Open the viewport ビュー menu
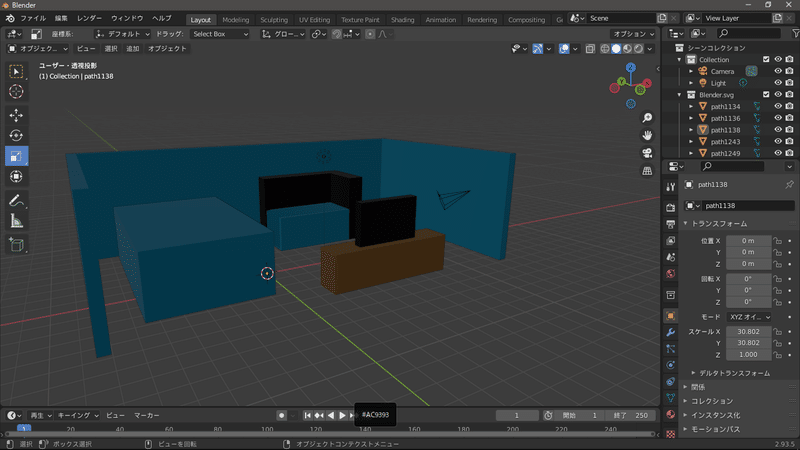 tap(86, 48)
